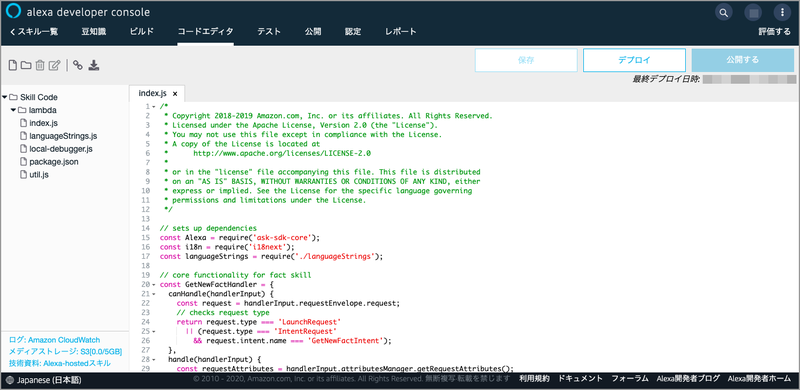
Task: Open ドキュメント footer link
Action: click(x=581, y=379)
